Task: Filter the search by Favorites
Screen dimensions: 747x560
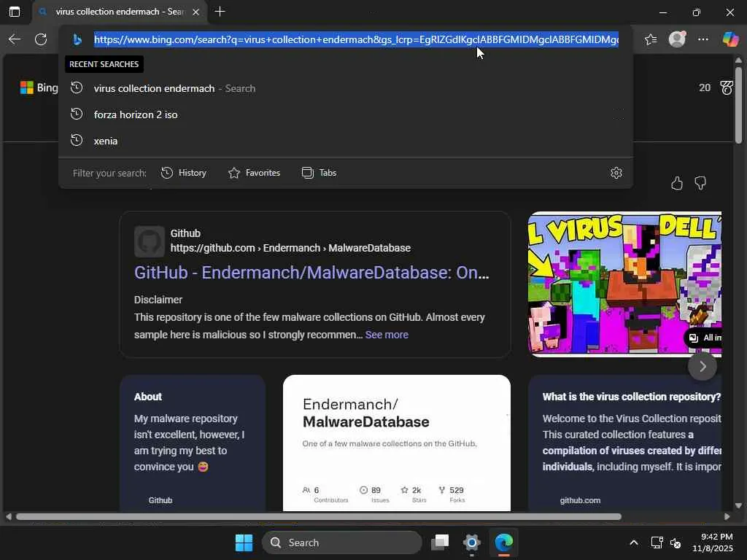Action: (254, 173)
